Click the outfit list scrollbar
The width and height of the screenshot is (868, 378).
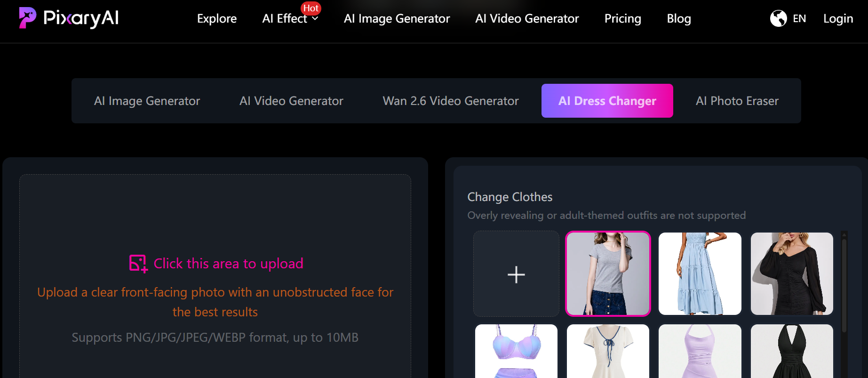click(x=844, y=285)
